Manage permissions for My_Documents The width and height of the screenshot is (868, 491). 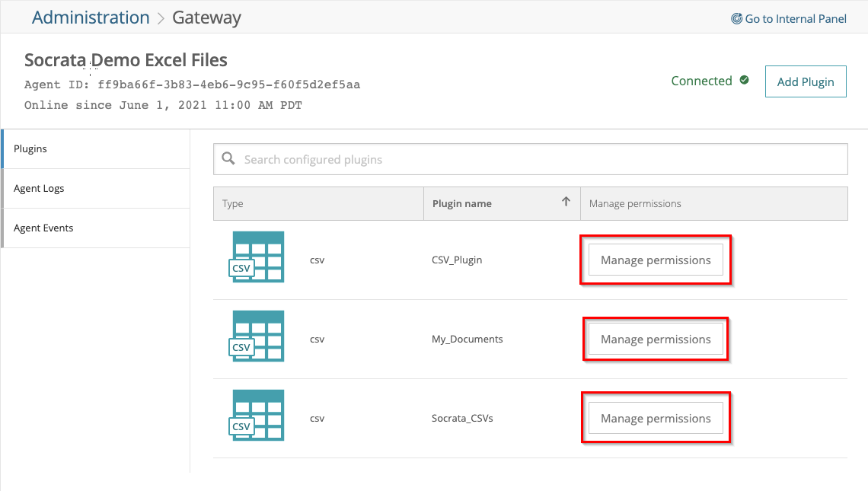point(655,338)
